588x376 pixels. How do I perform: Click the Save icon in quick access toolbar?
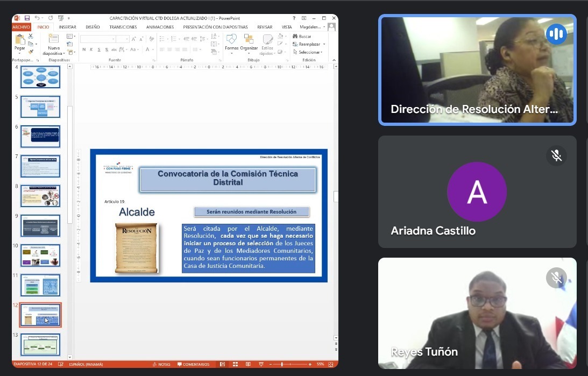[x=27, y=18]
